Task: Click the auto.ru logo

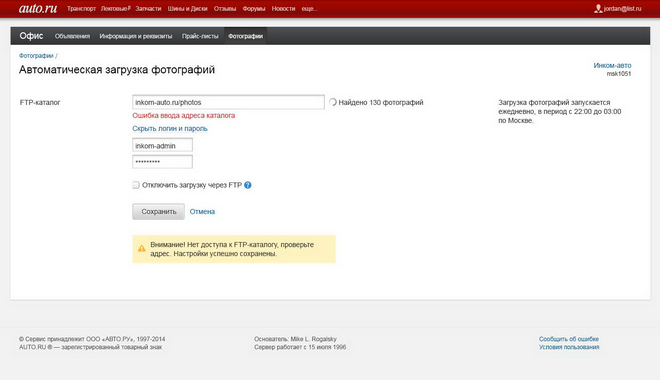Action: pos(38,8)
